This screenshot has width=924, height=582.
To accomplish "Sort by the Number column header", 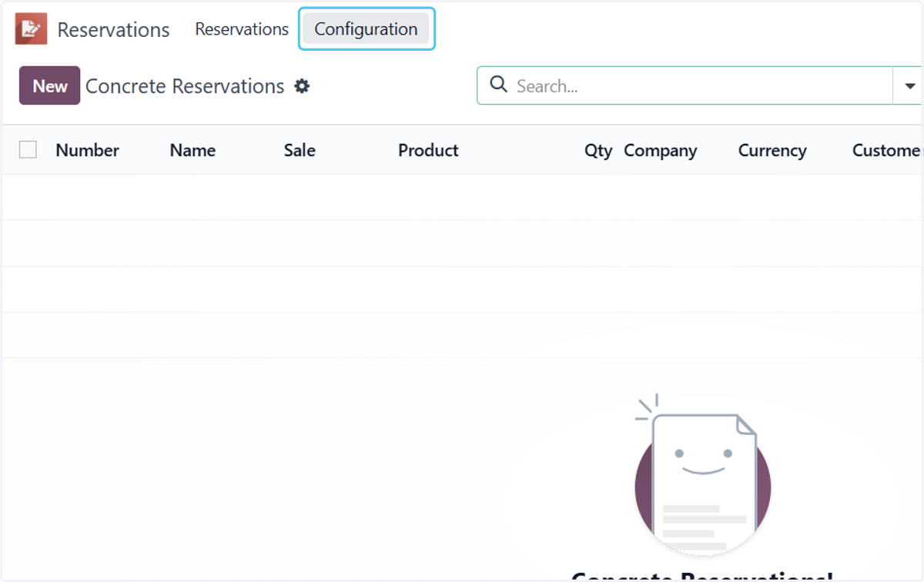I will 87,150.
